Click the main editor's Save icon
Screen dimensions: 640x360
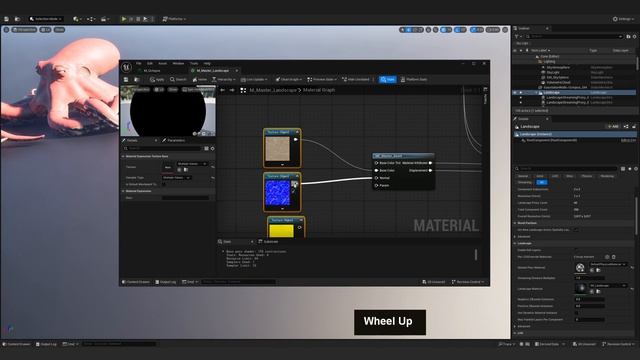pyautogui.click(x=7, y=19)
